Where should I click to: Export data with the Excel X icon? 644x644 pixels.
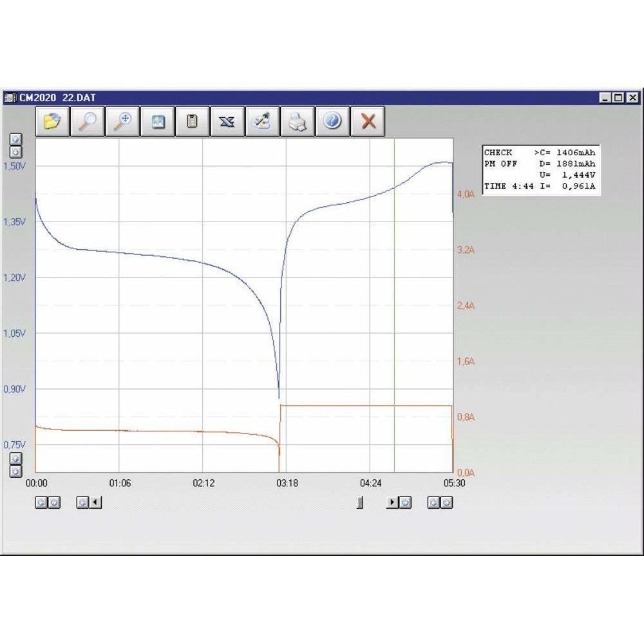pyautogui.click(x=227, y=121)
